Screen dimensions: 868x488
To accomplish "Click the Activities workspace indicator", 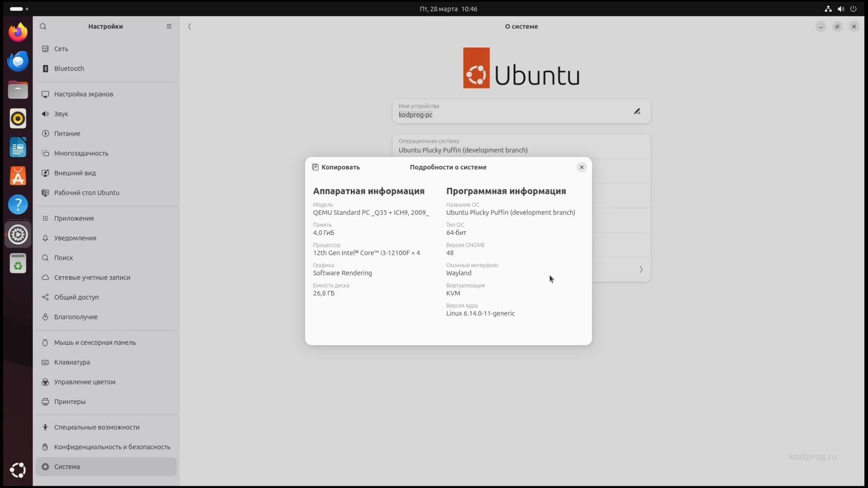I will click(19, 9).
